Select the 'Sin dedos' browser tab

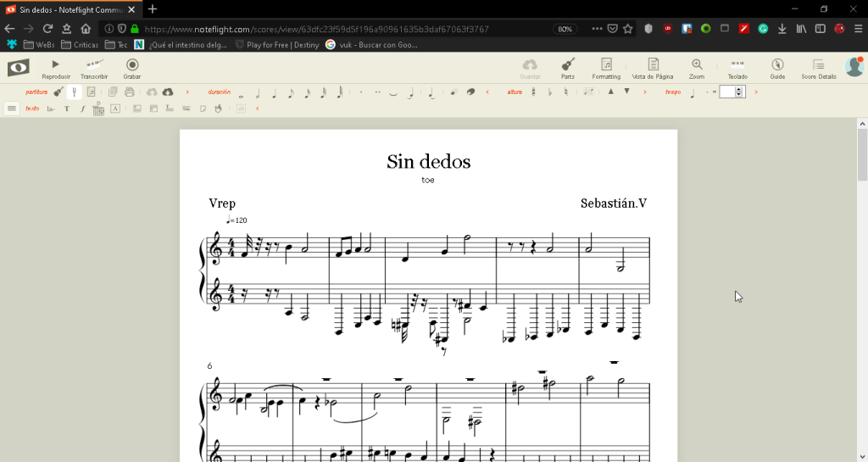click(x=69, y=9)
